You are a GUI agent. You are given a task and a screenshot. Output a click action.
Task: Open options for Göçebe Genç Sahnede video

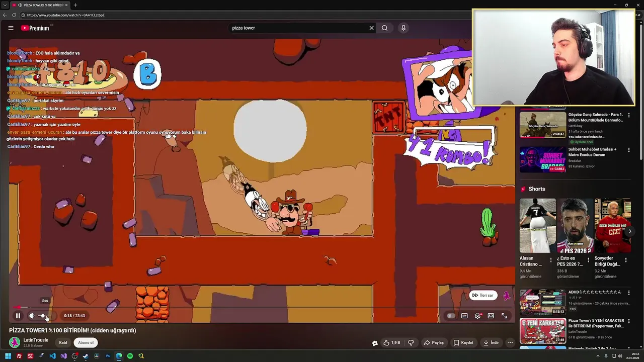tap(628, 115)
